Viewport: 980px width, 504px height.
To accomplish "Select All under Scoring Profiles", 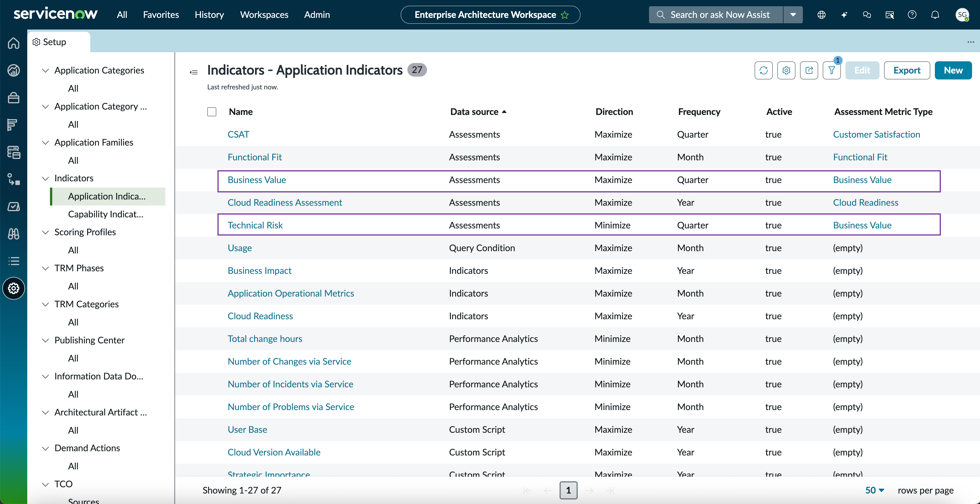I will (x=73, y=250).
